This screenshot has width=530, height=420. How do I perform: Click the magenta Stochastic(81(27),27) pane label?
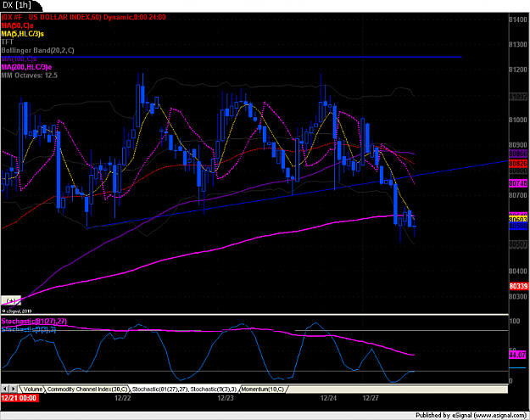tap(34, 321)
